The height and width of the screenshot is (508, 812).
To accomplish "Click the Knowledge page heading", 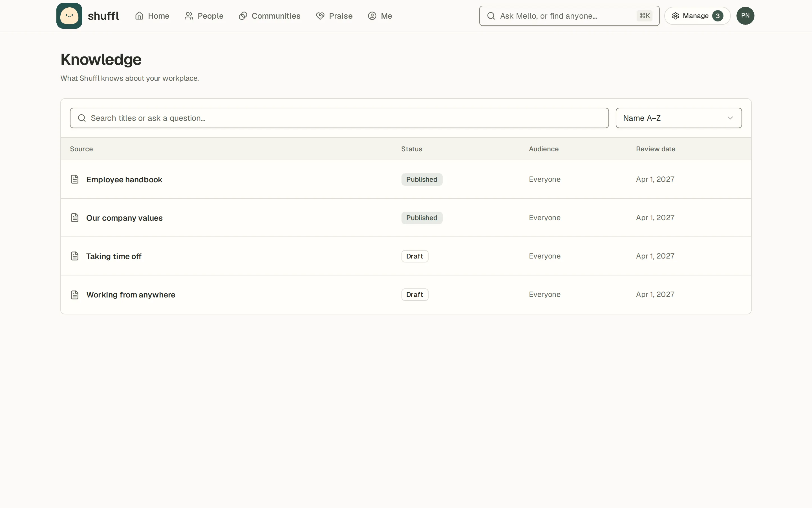I will coord(101,60).
